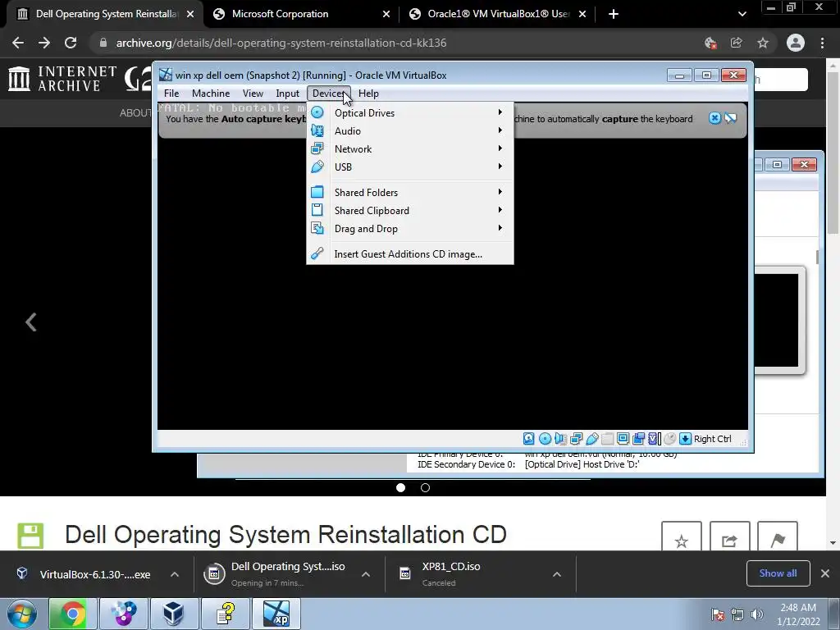The width and height of the screenshot is (840, 630).
Task: Click the keyboard capture arrow icon
Action: tap(685, 439)
